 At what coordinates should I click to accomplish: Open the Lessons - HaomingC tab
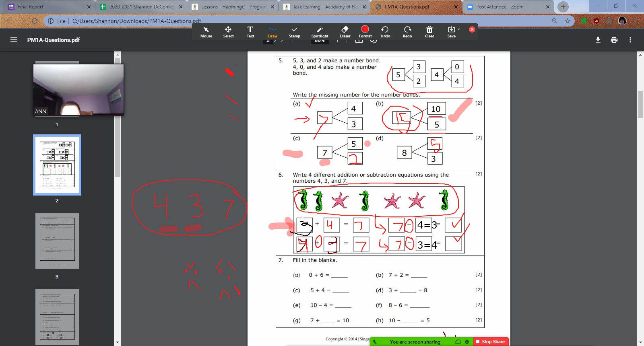click(x=233, y=7)
